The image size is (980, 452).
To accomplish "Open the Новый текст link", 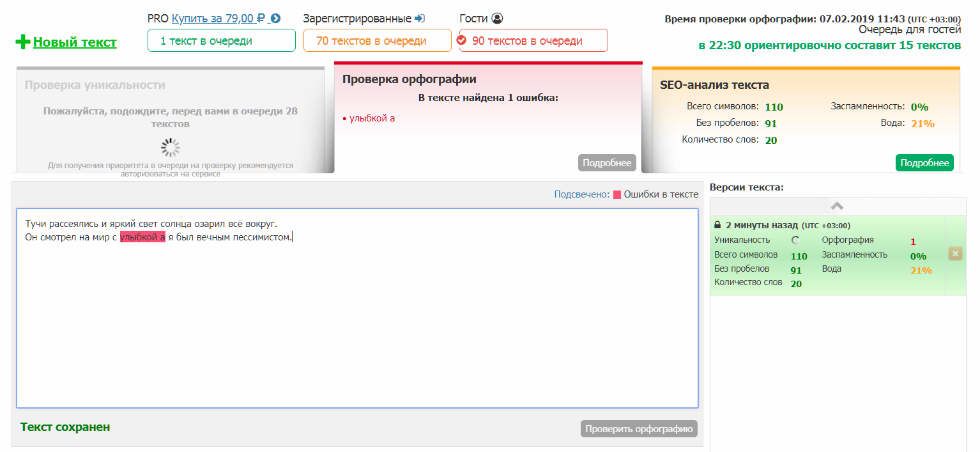I will (x=75, y=42).
